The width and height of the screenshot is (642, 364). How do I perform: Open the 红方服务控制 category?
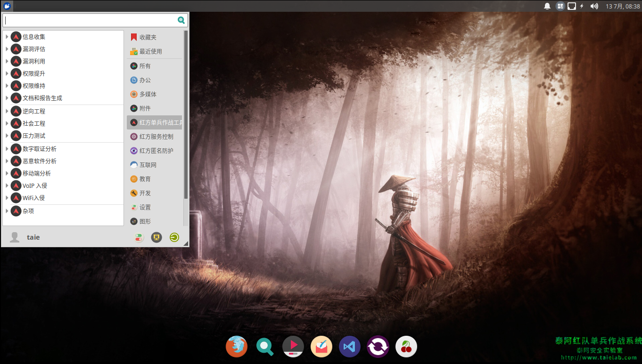coord(155,137)
